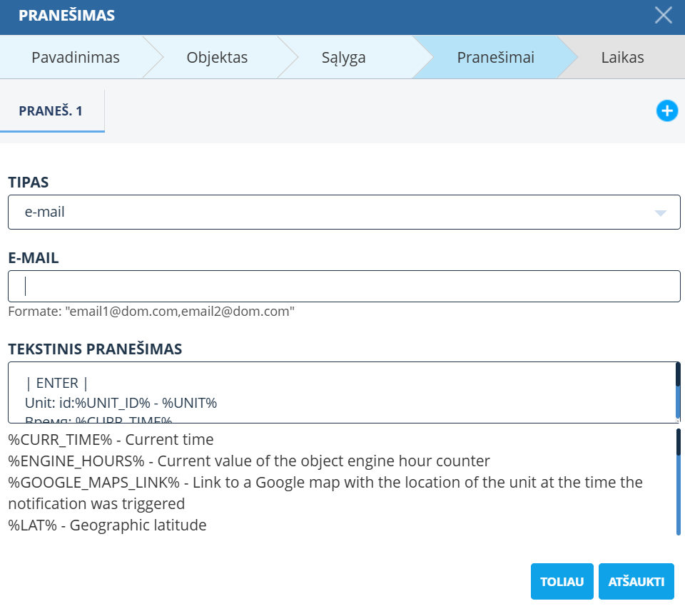
Task: Click the variable list scrollbar
Action: point(679,478)
